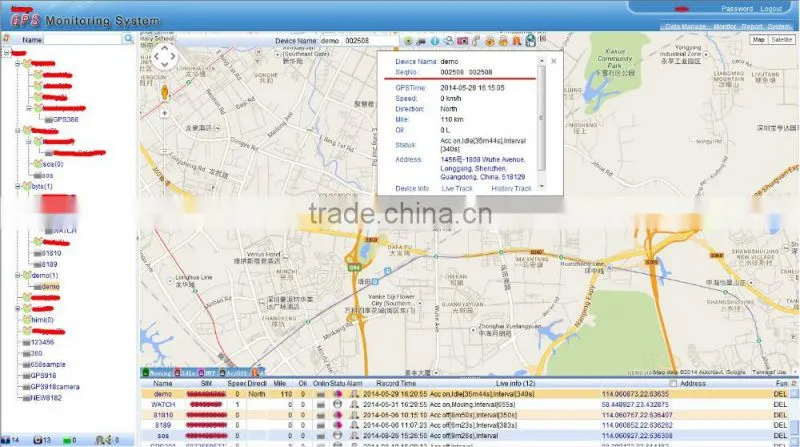Select himi(0) group in the tree
Image resolution: width=800 pixels, height=447 pixels.
42,319
